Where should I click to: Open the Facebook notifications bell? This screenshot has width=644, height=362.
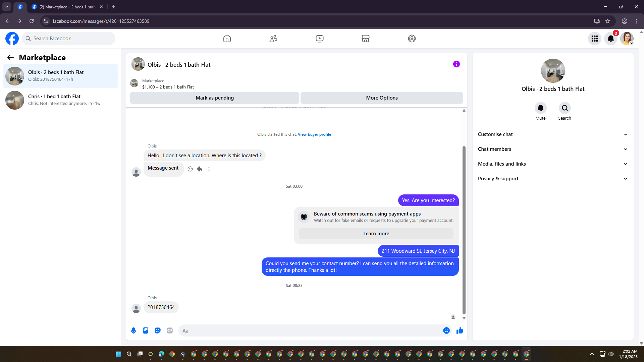pyautogui.click(x=610, y=39)
